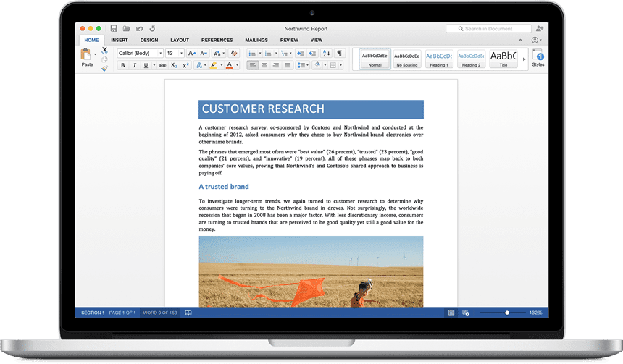Click the Format Painter brush icon
The width and height of the screenshot is (623, 364).
pyautogui.click(x=104, y=69)
